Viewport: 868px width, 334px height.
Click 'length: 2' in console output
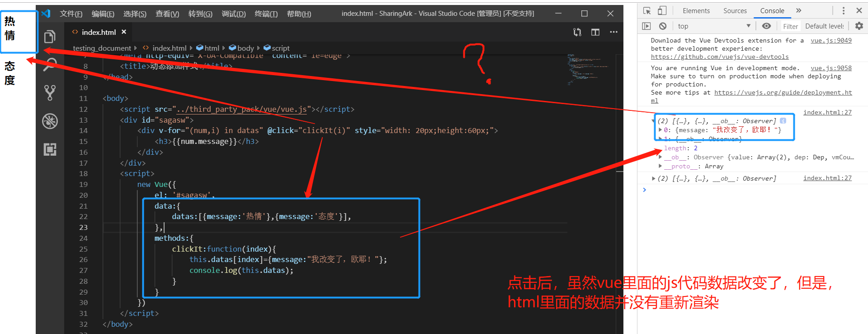click(x=680, y=148)
